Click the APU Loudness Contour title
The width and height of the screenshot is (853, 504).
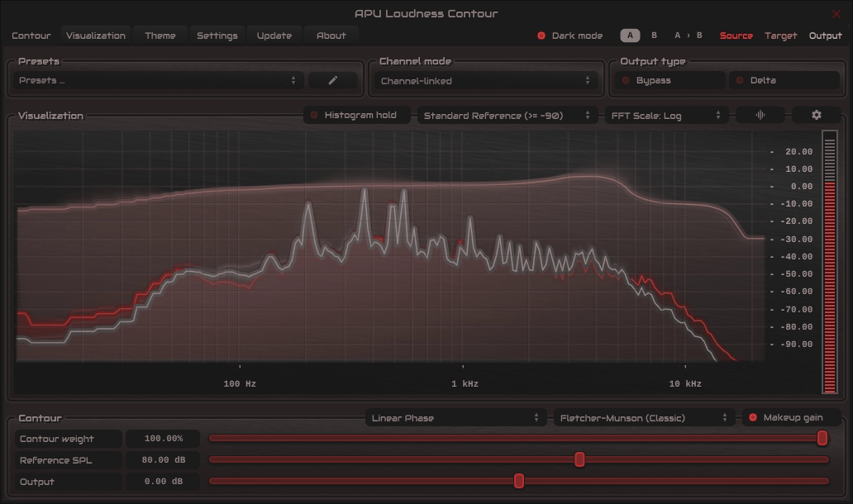[x=426, y=13]
